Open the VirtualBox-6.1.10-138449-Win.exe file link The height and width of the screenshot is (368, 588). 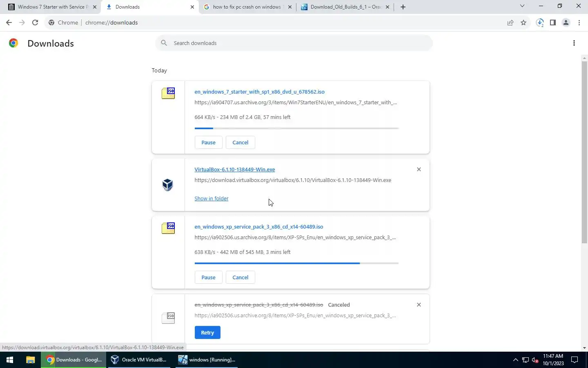(x=235, y=169)
